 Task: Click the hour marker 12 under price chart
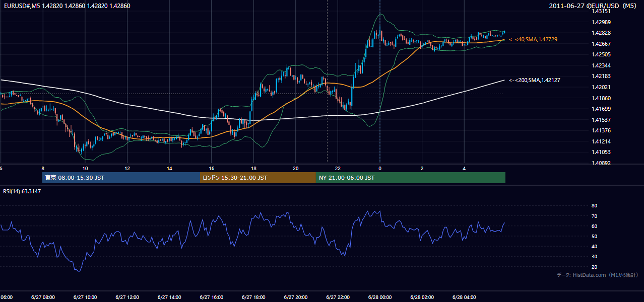tap(127, 169)
